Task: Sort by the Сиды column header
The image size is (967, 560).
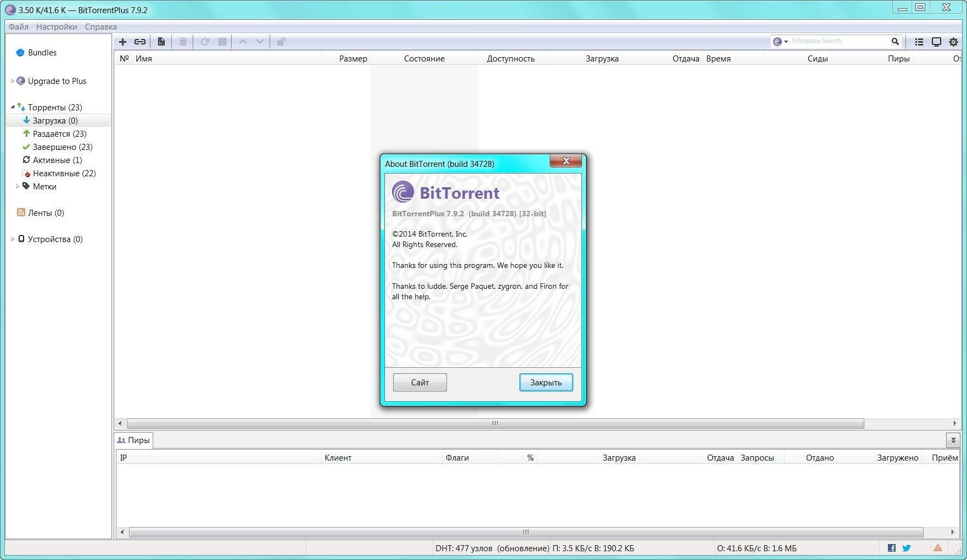Action: pyautogui.click(x=797, y=59)
